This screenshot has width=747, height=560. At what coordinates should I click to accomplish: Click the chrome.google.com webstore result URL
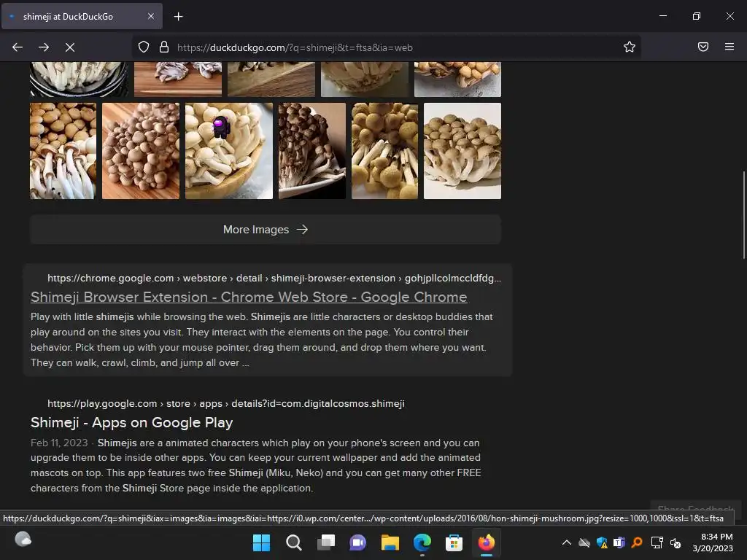point(274,278)
